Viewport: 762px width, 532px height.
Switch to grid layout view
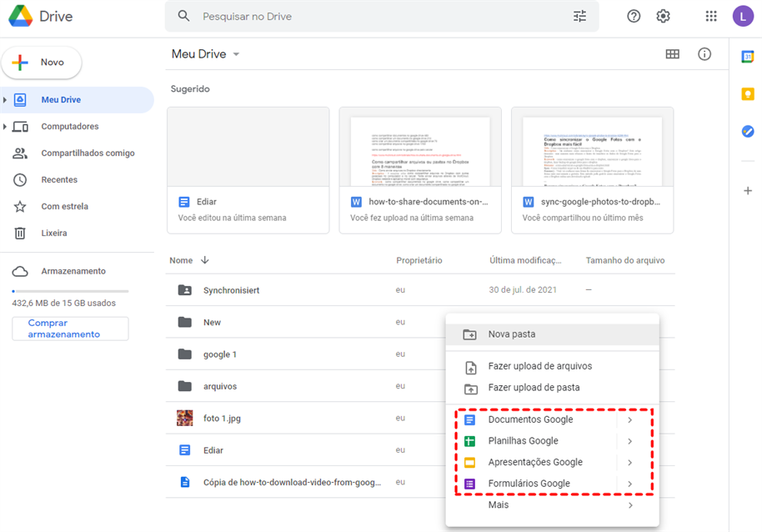coord(672,54)
